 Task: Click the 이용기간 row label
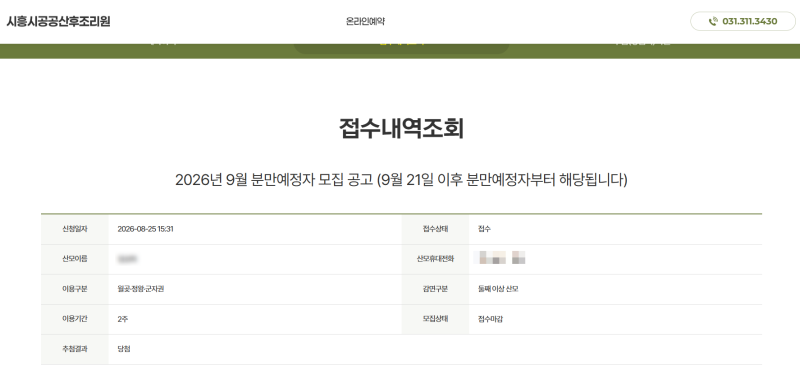click(x=74, y=320)
